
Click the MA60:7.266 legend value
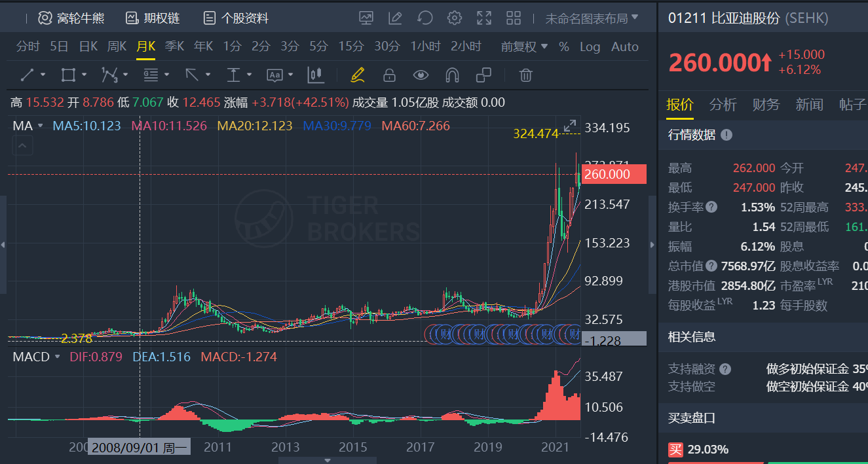[416, 126]
